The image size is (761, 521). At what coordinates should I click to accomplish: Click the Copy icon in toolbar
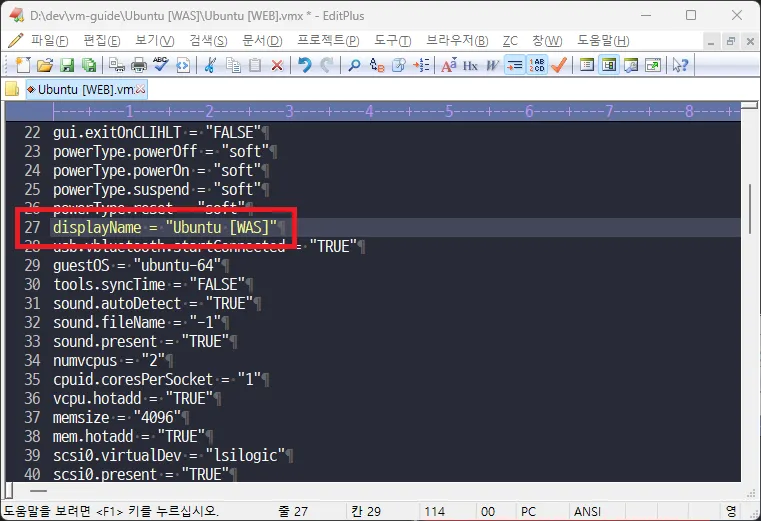point(233,65)
